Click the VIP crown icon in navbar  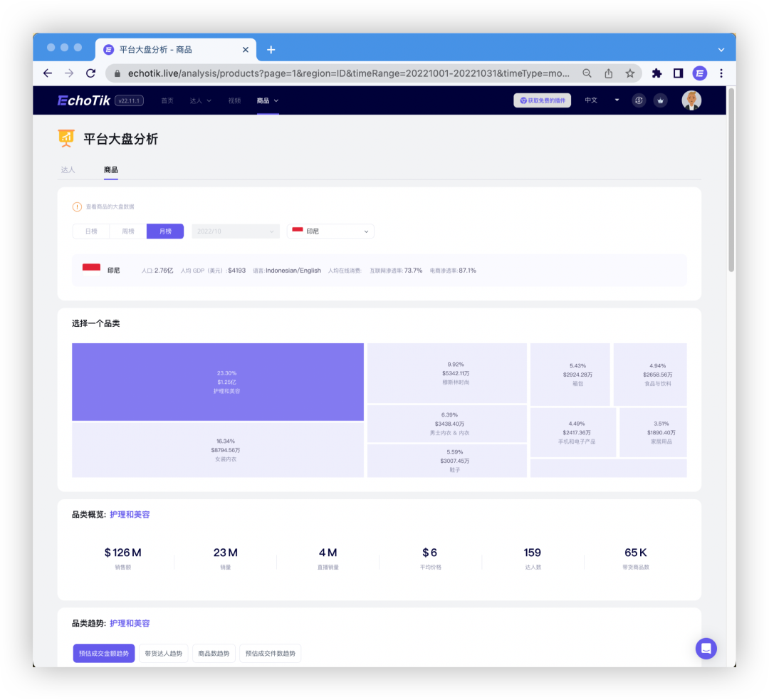660,100
